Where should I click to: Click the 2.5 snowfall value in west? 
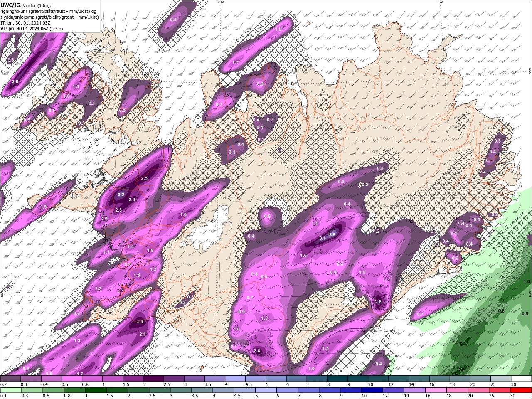[144, 178]
